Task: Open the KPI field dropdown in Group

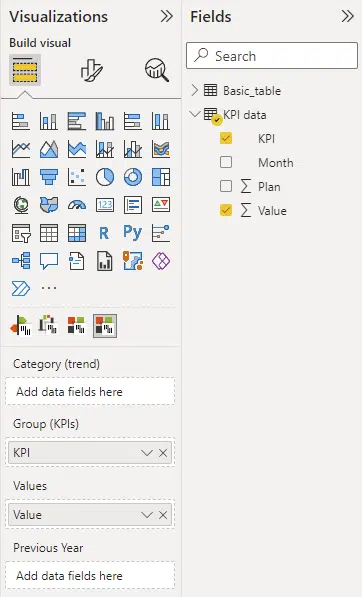Action: pyautogui.click(x=147, y=453)
